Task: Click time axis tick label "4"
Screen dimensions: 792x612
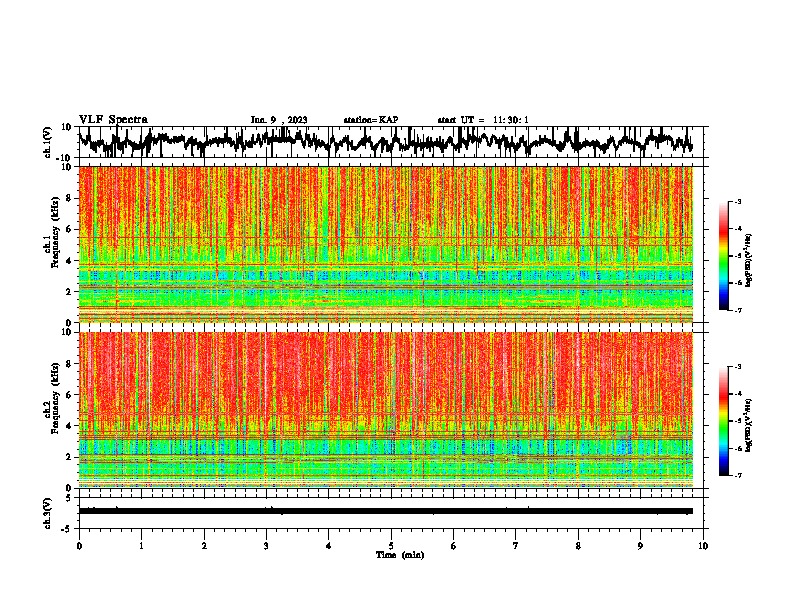Action: 329,546
